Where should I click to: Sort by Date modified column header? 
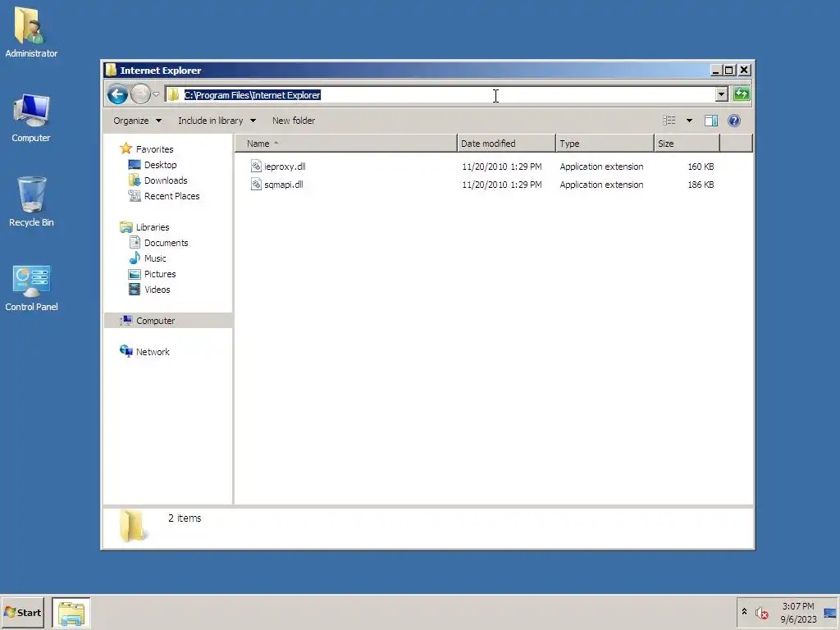coord(506,144)
